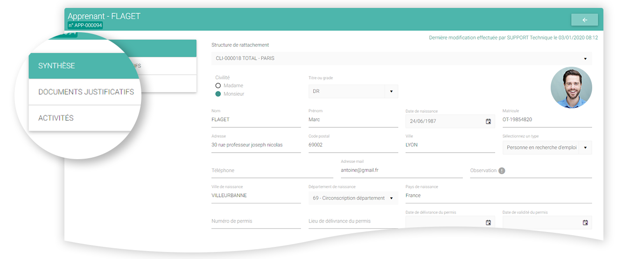Switch to ACTIVITÉS tab

pos(84,118)
